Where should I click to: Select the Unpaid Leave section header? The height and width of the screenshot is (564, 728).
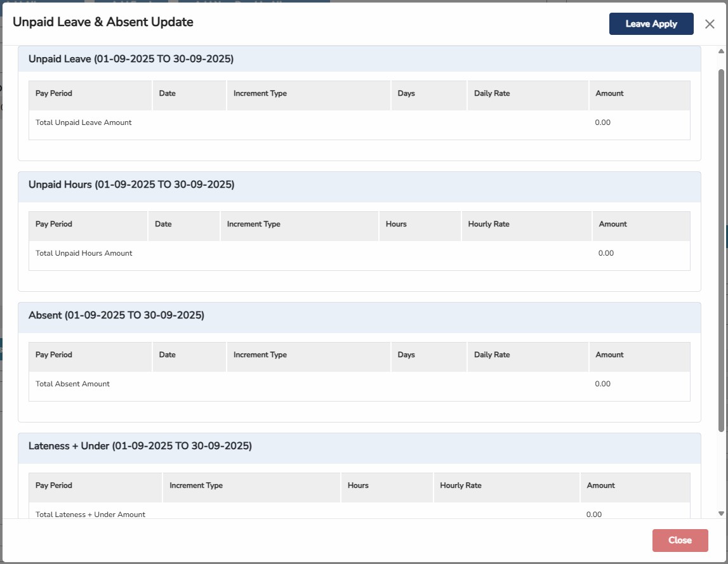click(131, 59)
